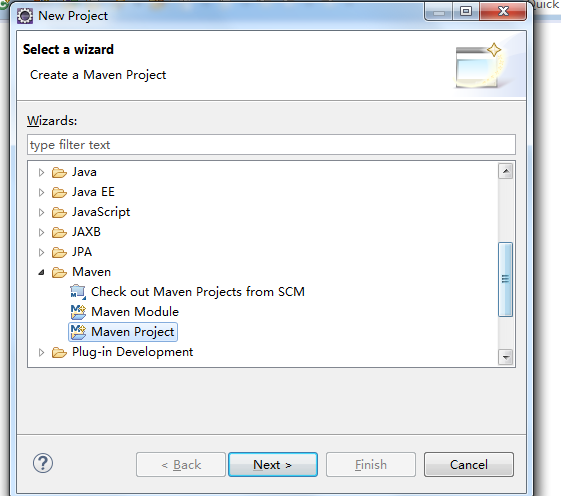
Task: Click the Eclipse icon in the title bar
Action: point(25,16)
